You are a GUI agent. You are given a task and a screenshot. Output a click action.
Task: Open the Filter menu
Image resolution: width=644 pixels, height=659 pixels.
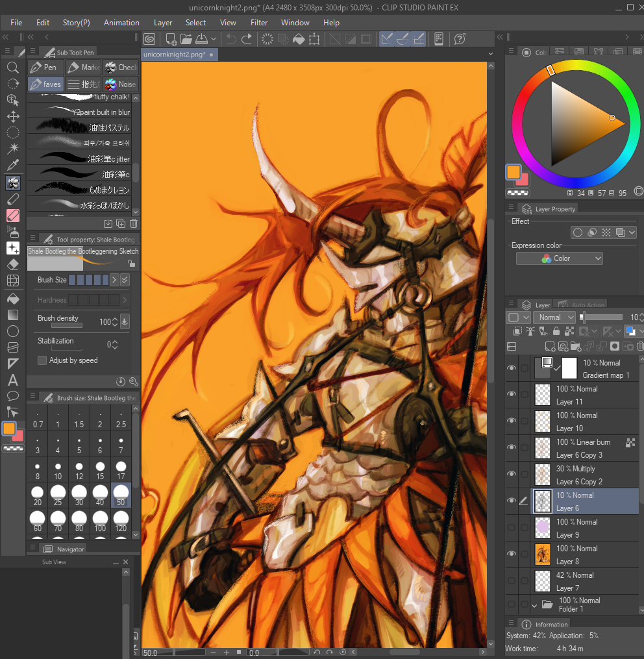[259, 23]
